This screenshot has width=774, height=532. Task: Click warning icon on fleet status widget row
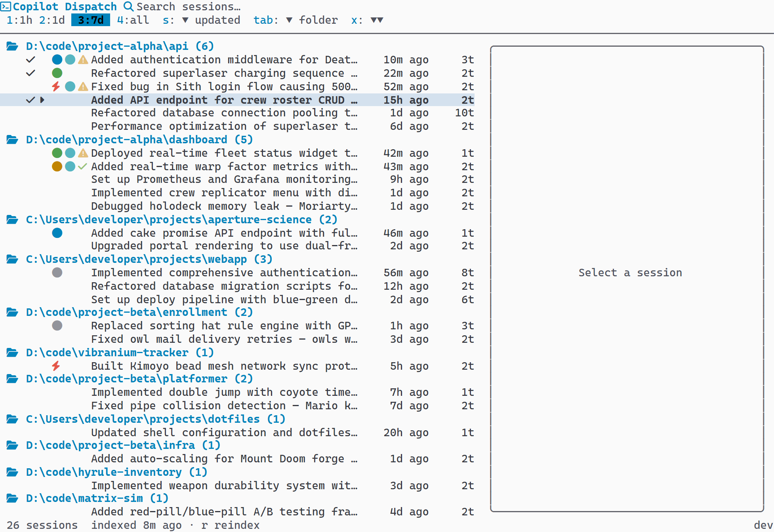point(83,153)
